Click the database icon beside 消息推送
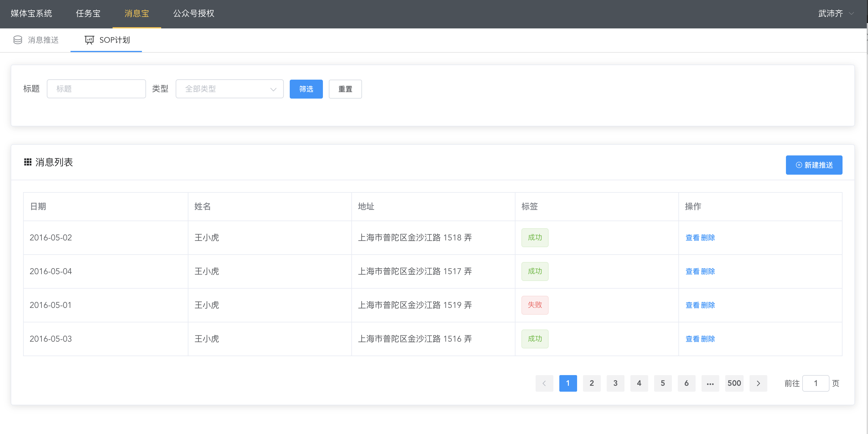The width and height of the screenshot is (868, 434). (17, 40)
